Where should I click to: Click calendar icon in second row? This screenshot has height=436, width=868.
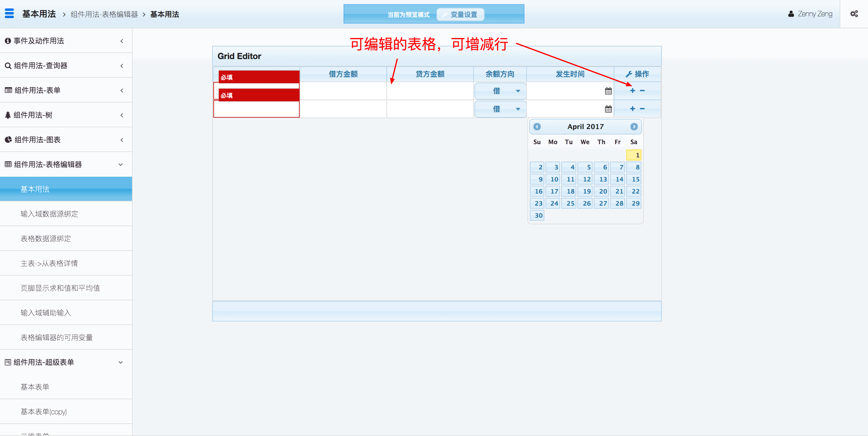608,109
